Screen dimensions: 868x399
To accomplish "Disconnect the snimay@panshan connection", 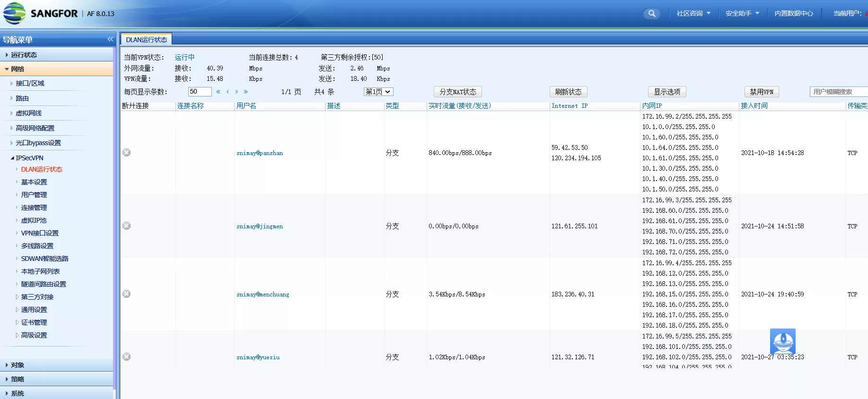I will point(127,153).
